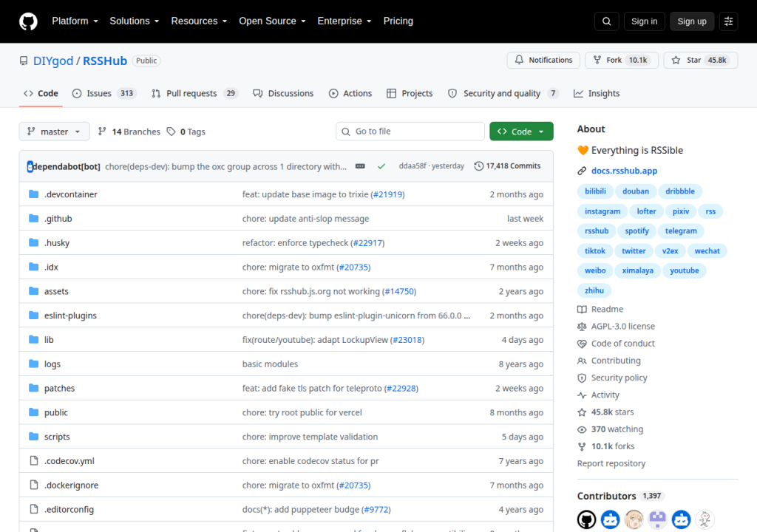
Task: Click the bilibili topic tag
Action: tap(595, 191)
